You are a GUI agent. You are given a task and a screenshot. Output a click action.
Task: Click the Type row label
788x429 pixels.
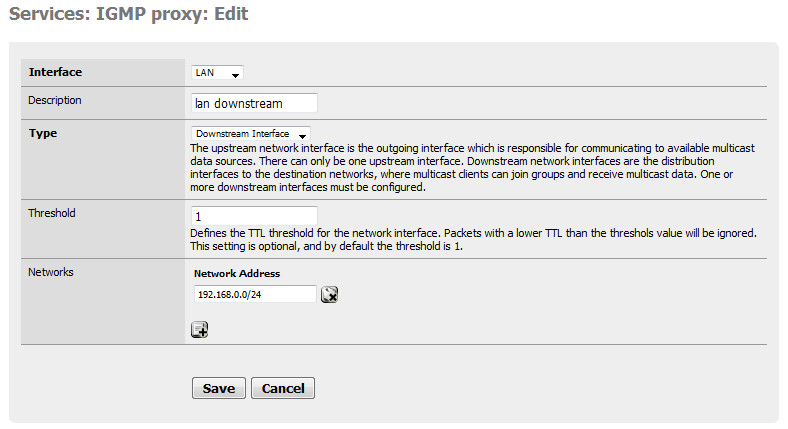pos(43,134)
